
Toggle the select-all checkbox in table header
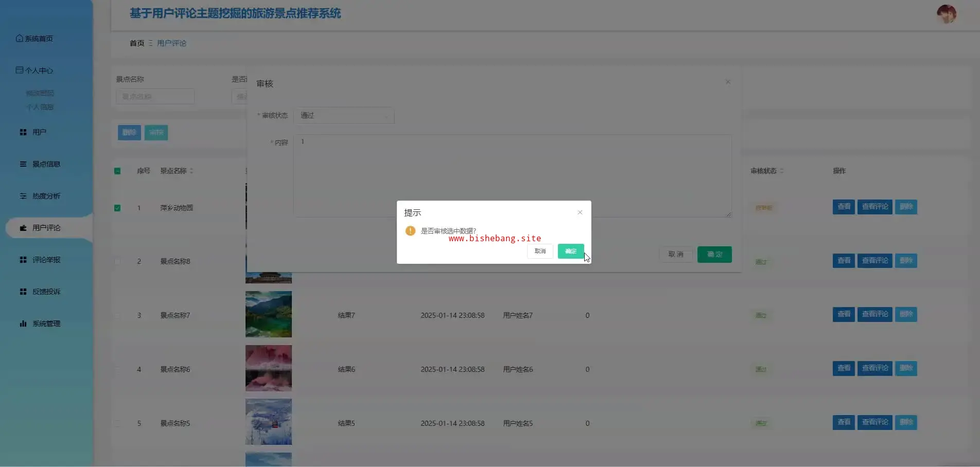pyautogui.click(x=117, y=171)
